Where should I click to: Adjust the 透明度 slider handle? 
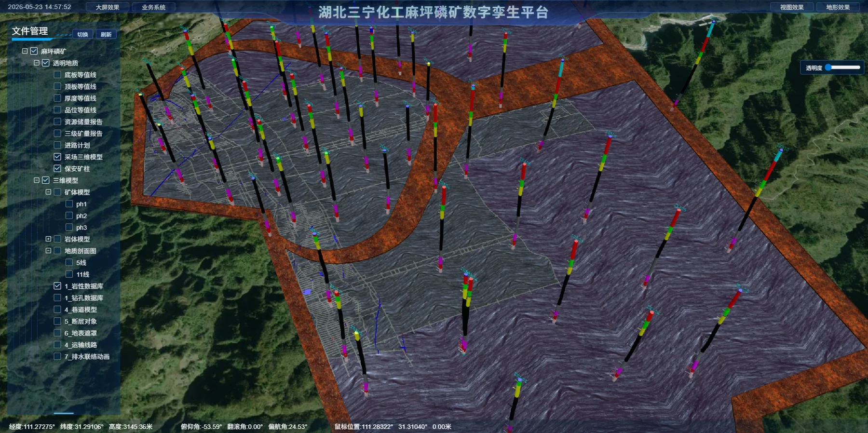pyautogui.click(x=828, y=68)
